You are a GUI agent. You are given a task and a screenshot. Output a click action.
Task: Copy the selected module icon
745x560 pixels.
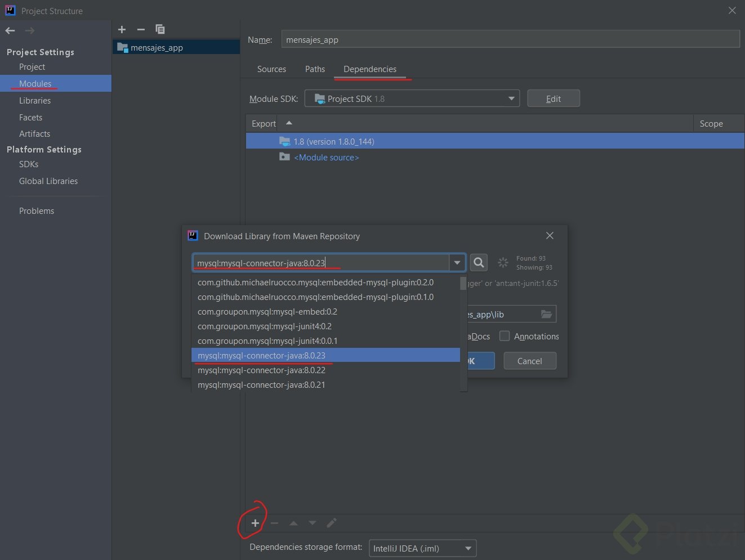(x=160, y=29)
